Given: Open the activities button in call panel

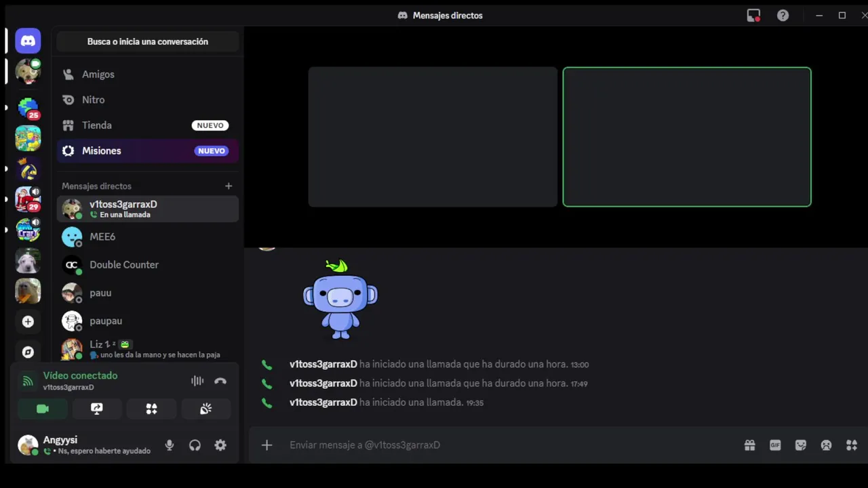Looking at the screenshot, I should coord(151,409).
